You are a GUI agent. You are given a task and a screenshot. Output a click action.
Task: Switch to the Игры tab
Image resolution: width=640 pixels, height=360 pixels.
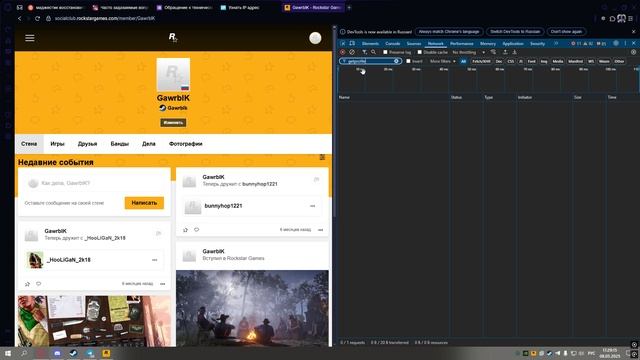[58, 144]
